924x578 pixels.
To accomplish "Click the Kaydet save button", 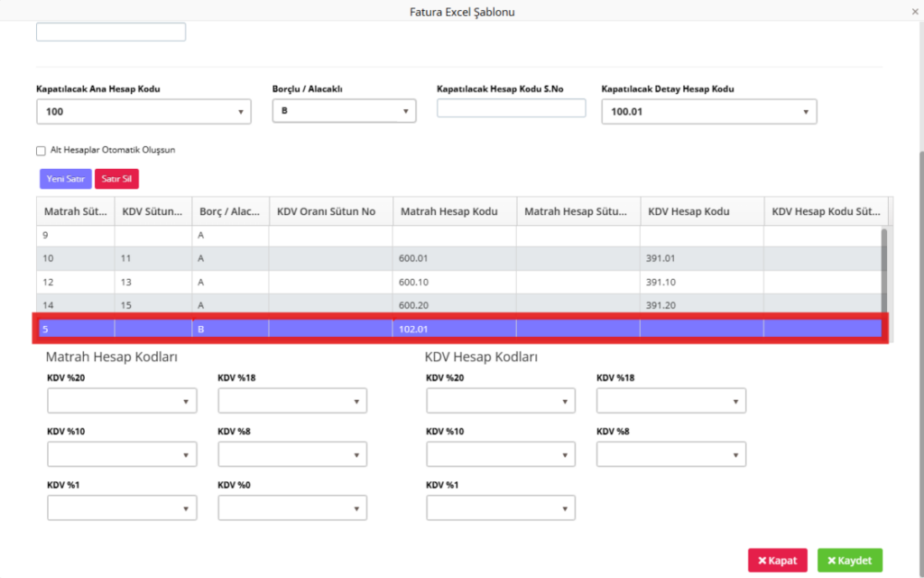I will (x=850, y=560).
